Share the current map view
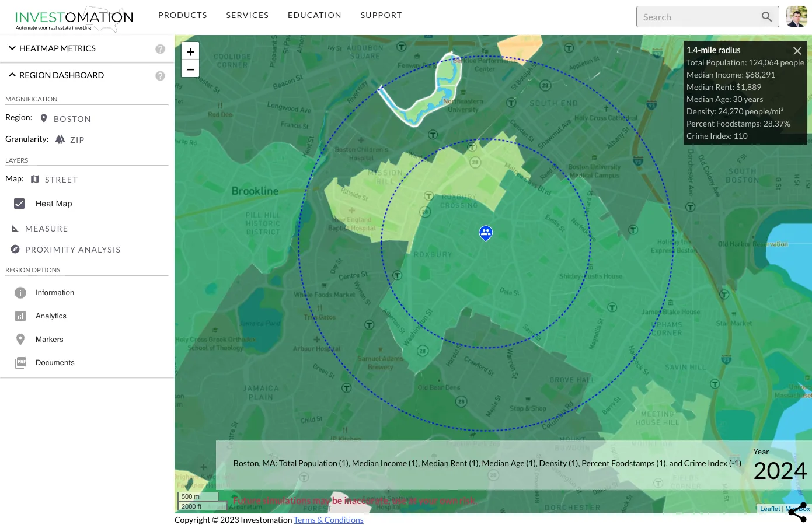Image resolution: width=812 pixels, height=525 pixels. 797,512
